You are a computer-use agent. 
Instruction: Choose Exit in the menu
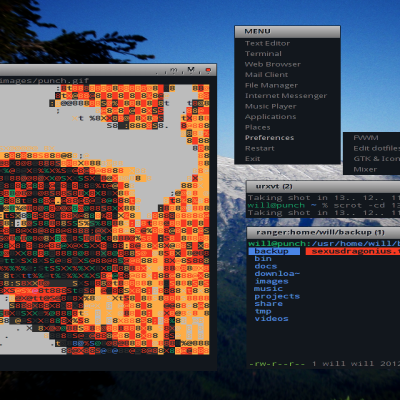(252, 159)
